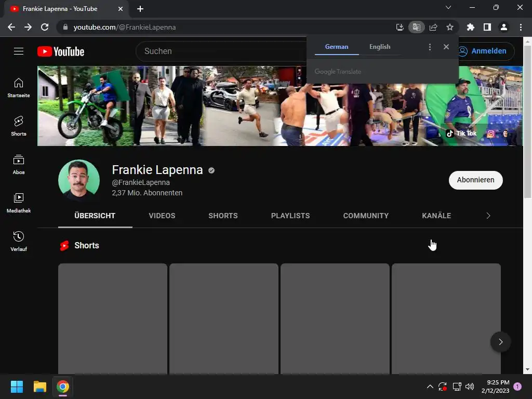Toggle the browser side panel icon

pyautogui.click(x=487, y=27)
